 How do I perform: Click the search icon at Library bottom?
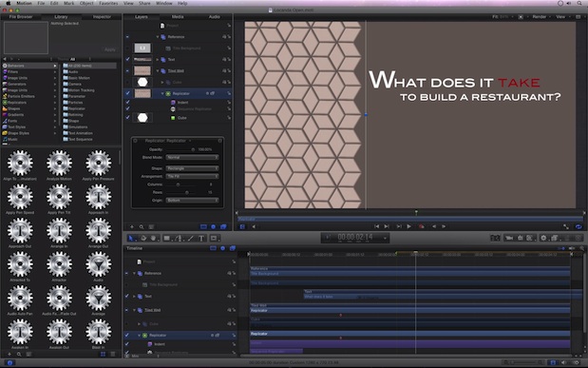coord(19,354)
